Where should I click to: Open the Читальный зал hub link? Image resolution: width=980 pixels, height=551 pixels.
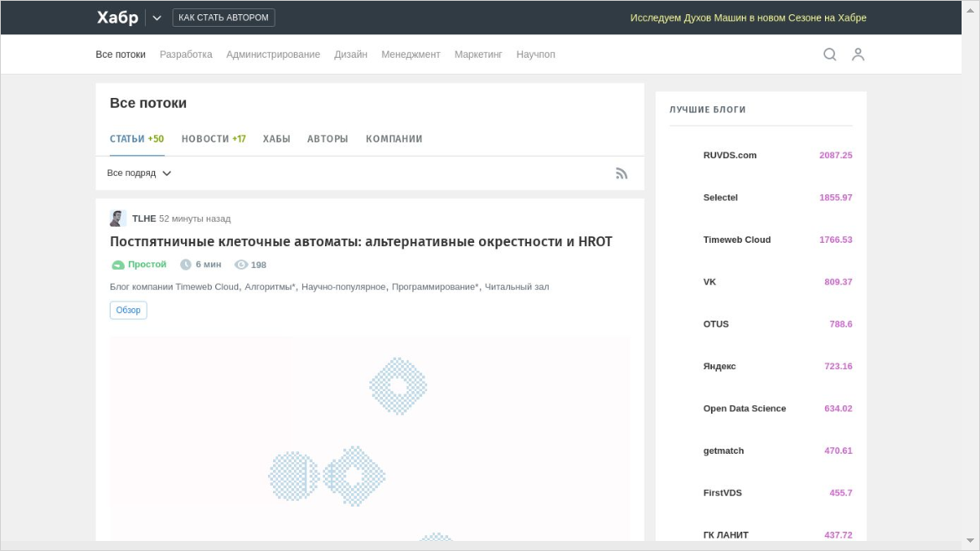517,286
